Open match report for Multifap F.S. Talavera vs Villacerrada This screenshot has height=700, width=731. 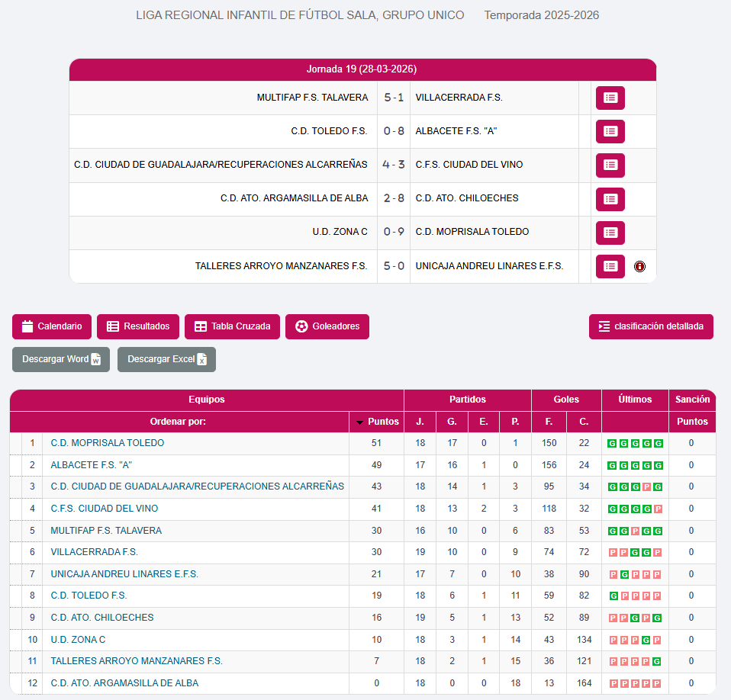coord(610,98)
